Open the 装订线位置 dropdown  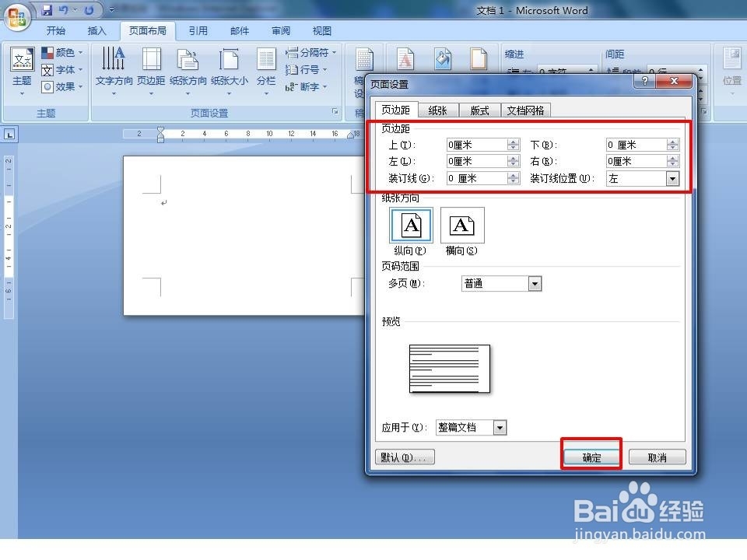(x=673, y=178)
